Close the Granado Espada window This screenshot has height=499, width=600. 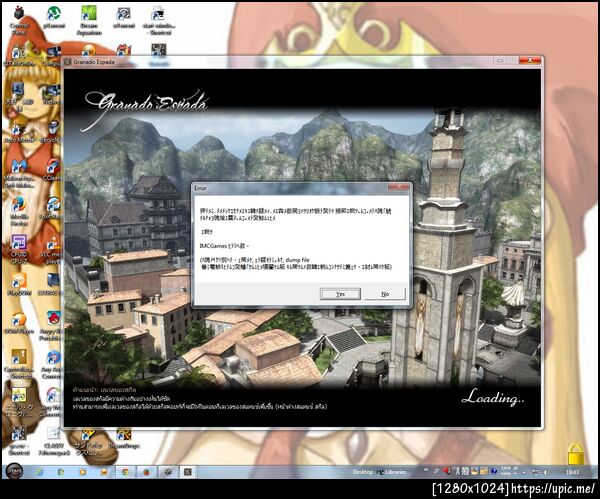tap(530, 60)
